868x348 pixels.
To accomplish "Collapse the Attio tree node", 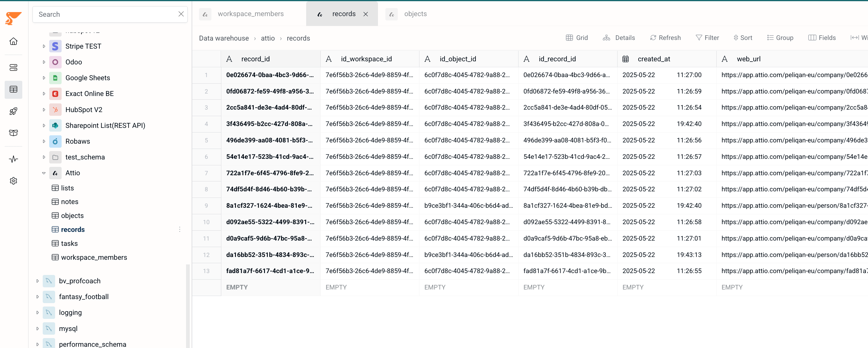I will pos(44,173).
